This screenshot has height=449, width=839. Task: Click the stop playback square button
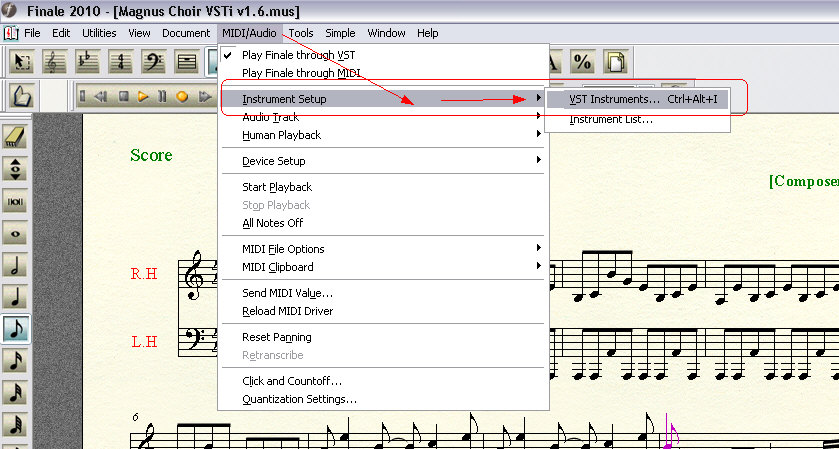[124, 96]
